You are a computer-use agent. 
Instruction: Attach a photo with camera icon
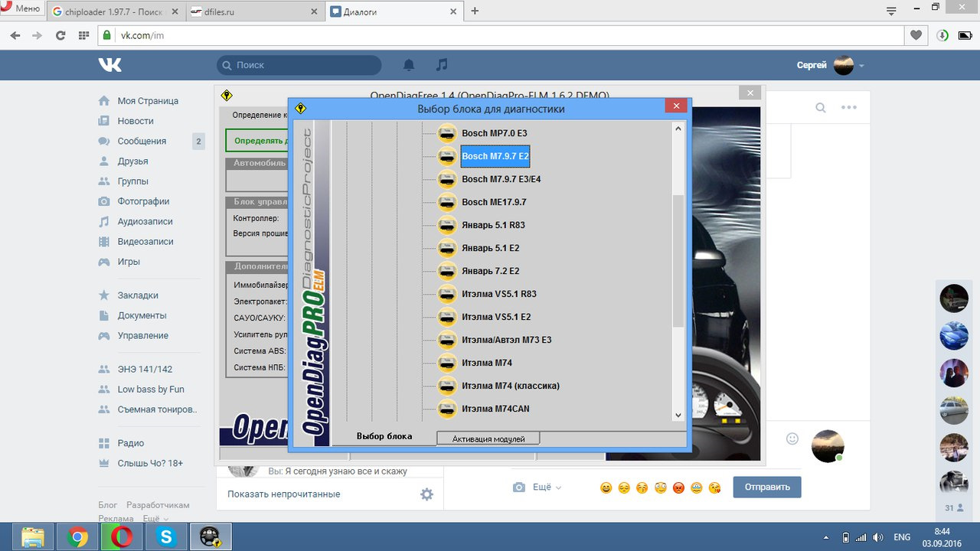point(519,487)
